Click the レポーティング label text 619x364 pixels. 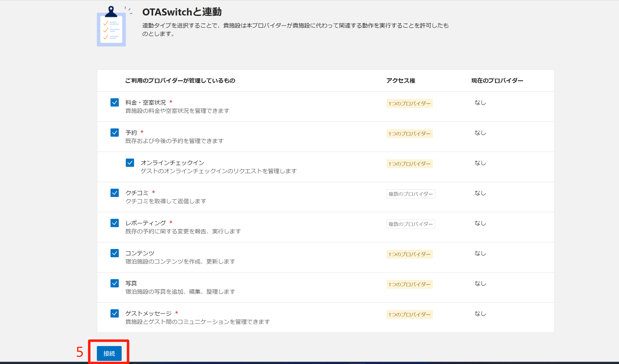pos(146,223)
